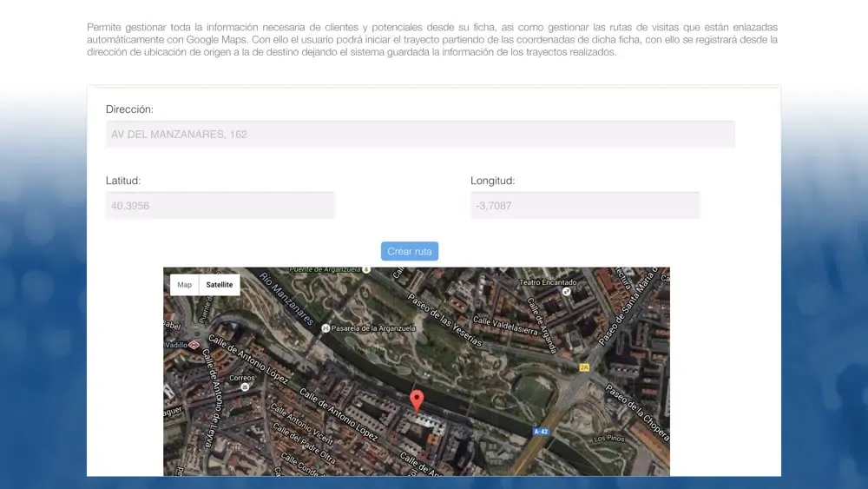Click the Vadillo metro station icon
This screenshot has width=868, height=489.
[x=194, y=345]
